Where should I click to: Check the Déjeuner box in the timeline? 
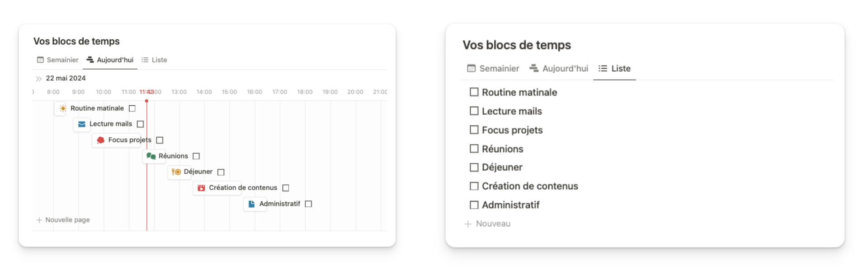pos(221,172)
